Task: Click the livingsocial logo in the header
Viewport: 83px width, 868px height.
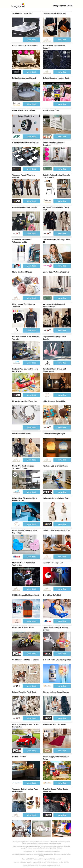Action: [18, 6]
